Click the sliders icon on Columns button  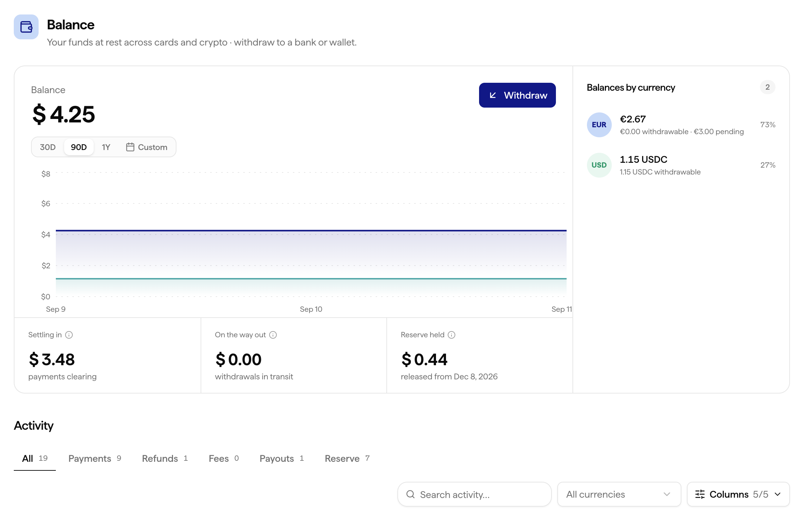coord(700,494)
